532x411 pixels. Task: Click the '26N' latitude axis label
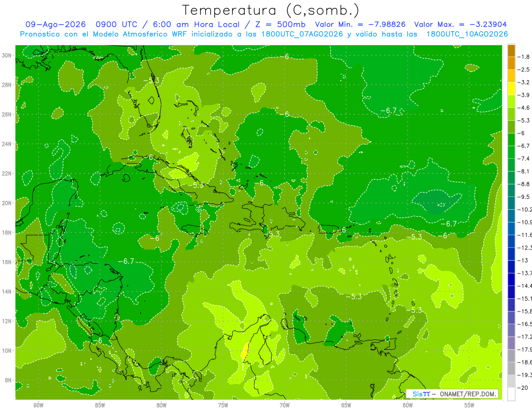coord(8,114)
